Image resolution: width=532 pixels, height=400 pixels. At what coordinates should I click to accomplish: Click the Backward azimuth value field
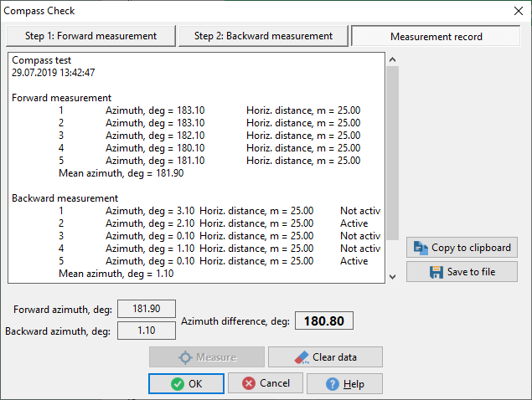click(147, 331)
